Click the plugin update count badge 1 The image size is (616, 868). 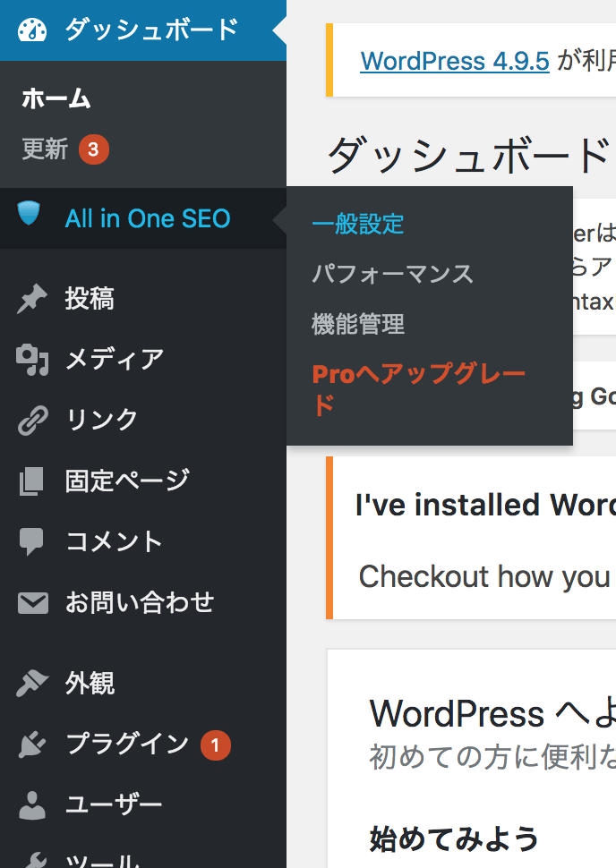pos(215,745)
